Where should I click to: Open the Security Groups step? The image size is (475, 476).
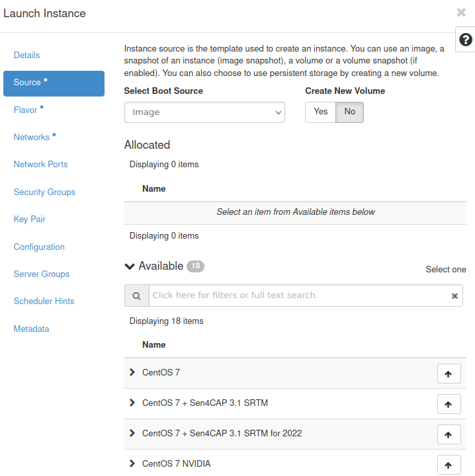[x=44, y=192]
